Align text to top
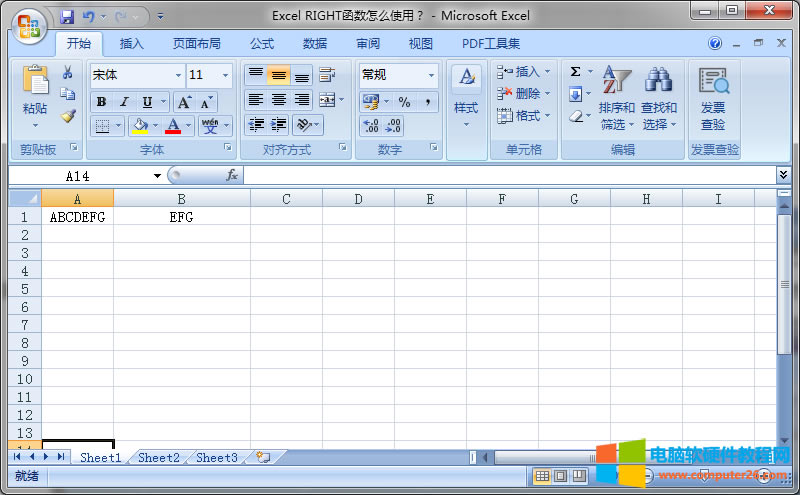The height and width of the screenshot is (495, 800). click(x=256, y=75)
